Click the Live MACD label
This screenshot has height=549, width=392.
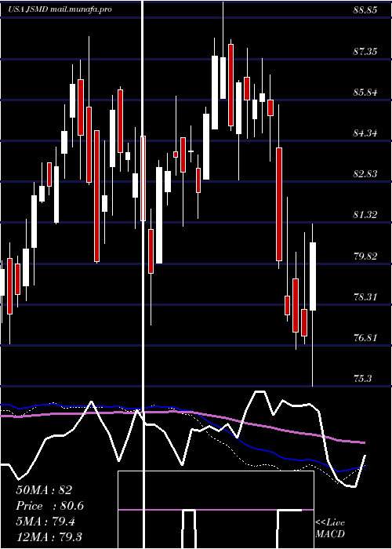[x=330, y=528]
